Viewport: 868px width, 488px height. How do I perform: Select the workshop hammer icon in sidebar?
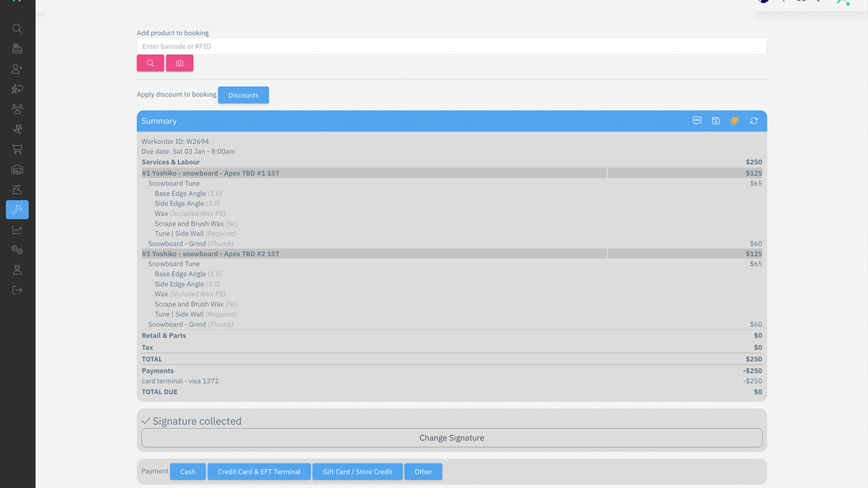pos(17,210)
